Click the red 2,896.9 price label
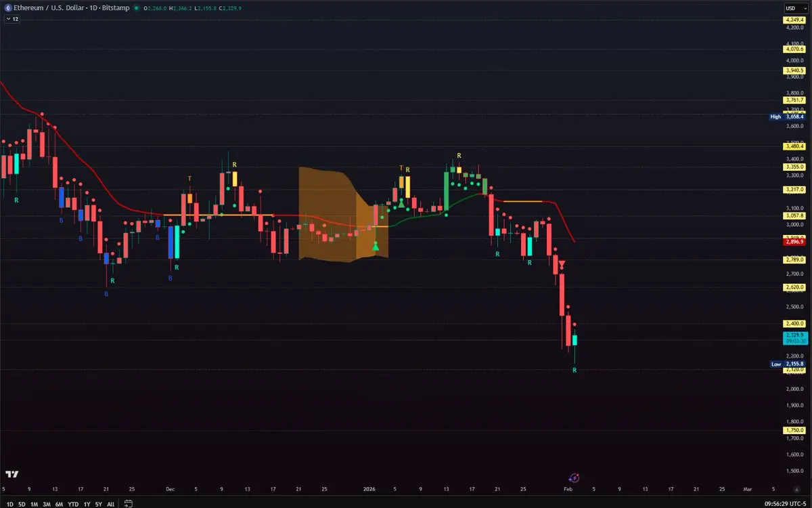This screenshot has width=812, height=508. [794, 242]
